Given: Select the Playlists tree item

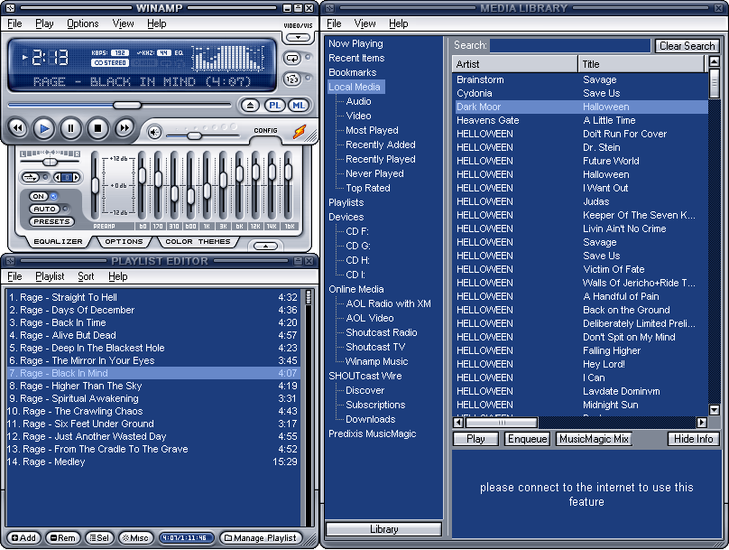Looking at the screenshot, I should pyautogui.click(x=346, y=202).
